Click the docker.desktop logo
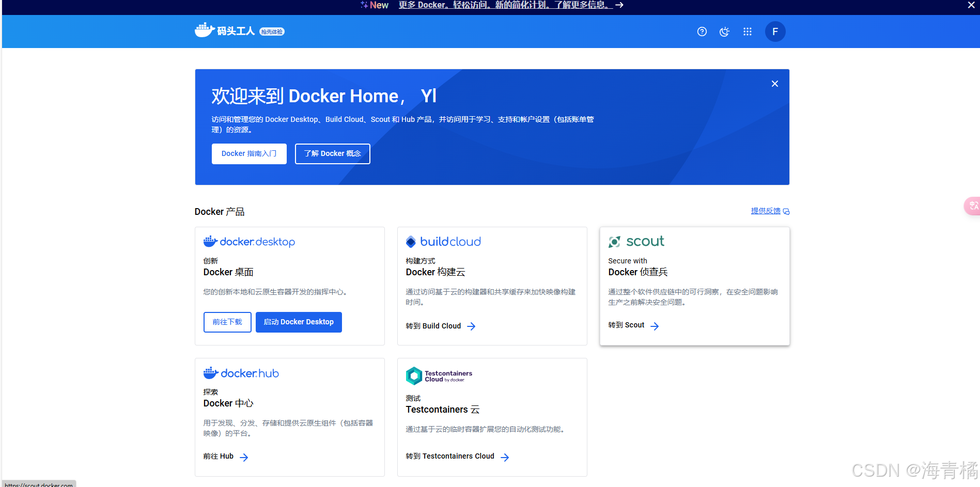This screenshot has height=487, width=980. pyautogui.click(x=249, y=242)
